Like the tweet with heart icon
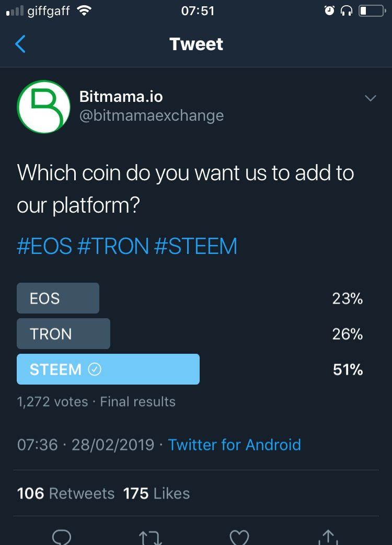The image size is (392, 545). (x=239, y=537)
